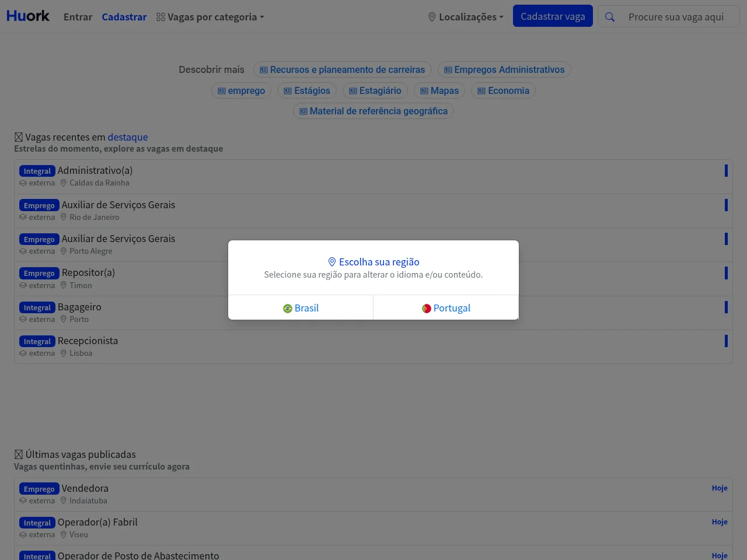Open the Recursos e planeamento de carreiras tag
The image size is (747, 560).
[343, 70]
